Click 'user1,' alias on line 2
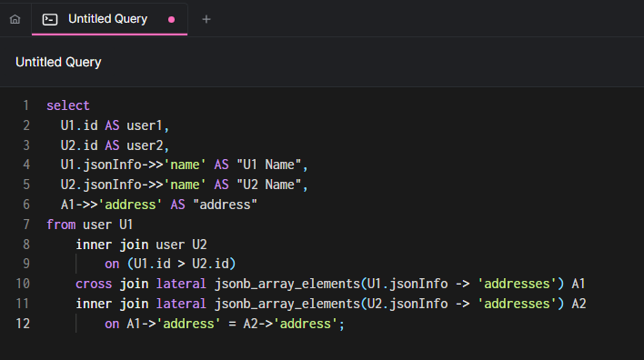Image resolution: width=644 pixels, height=360 pixels. pyautogui.click(x=148, y=125)
